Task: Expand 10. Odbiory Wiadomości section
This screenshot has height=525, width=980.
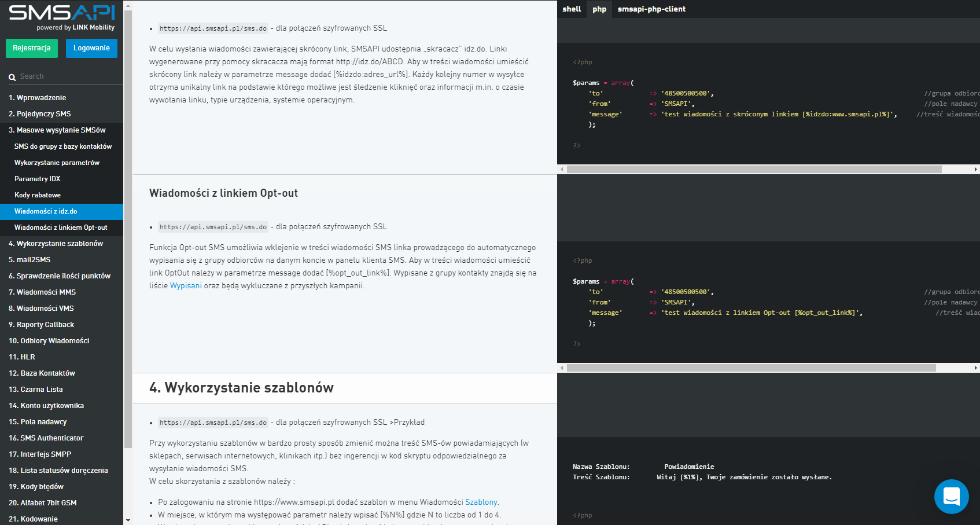Action: [61, 341]
